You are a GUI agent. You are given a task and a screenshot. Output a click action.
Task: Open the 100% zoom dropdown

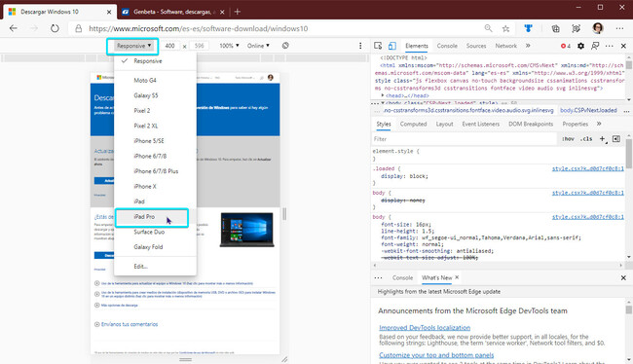click(229, 46)
